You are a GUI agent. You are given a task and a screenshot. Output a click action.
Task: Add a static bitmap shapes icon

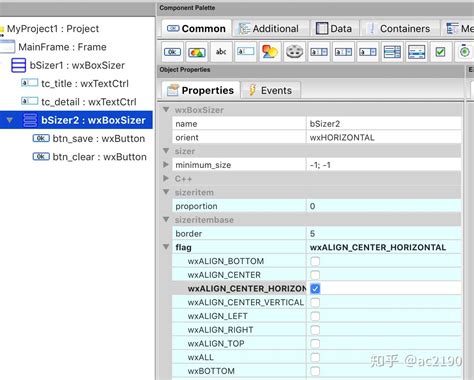click(270, 52)
